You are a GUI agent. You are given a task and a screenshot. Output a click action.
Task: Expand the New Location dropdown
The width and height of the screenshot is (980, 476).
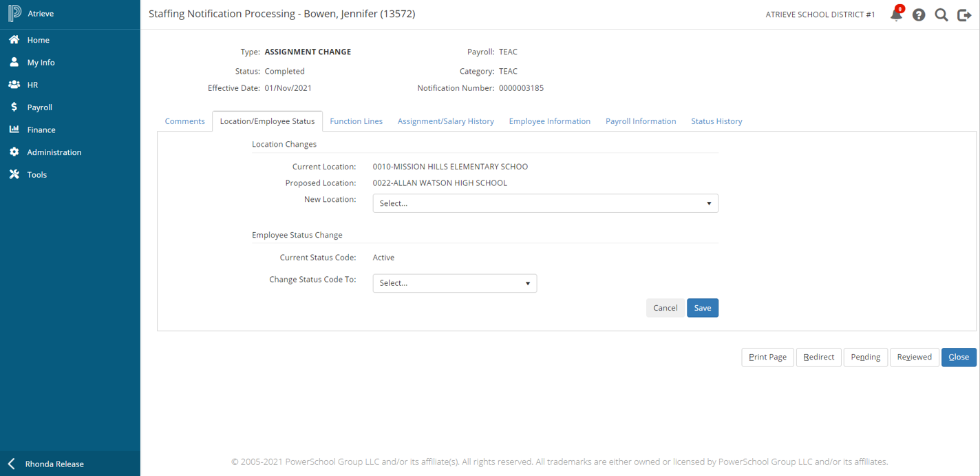click(545, 203)
